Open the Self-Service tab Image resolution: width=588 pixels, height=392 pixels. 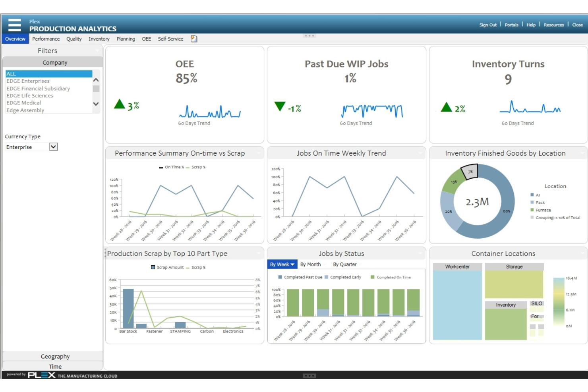[170, 39]
